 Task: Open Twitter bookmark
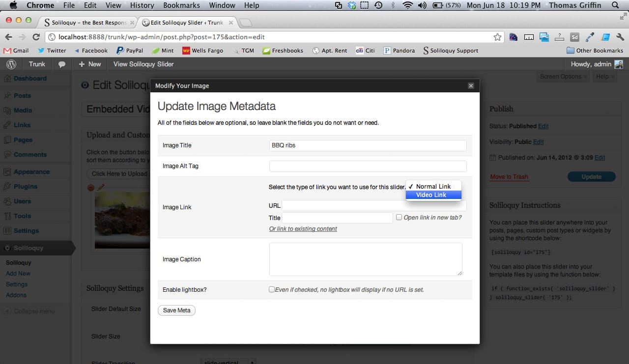[52, 51]
